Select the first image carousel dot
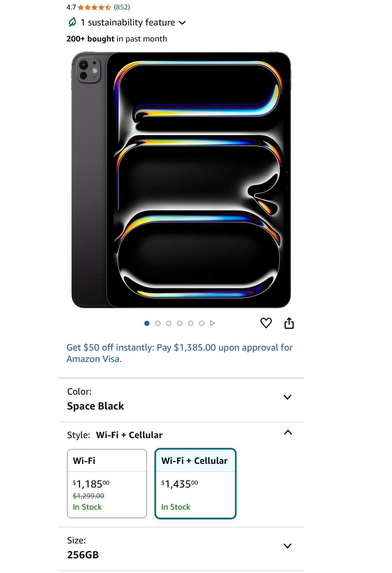Viewport: 392px width, 573px height. [x=147, y=323]
